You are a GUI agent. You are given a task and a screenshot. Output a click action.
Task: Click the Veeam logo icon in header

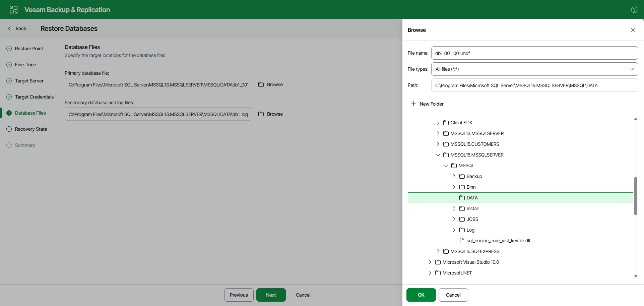pyautogui.click(x=14, y=10)
